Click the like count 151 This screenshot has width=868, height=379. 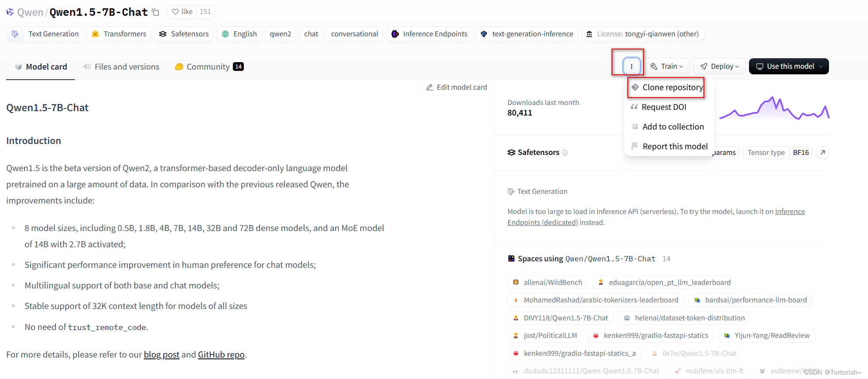[205, 12]
